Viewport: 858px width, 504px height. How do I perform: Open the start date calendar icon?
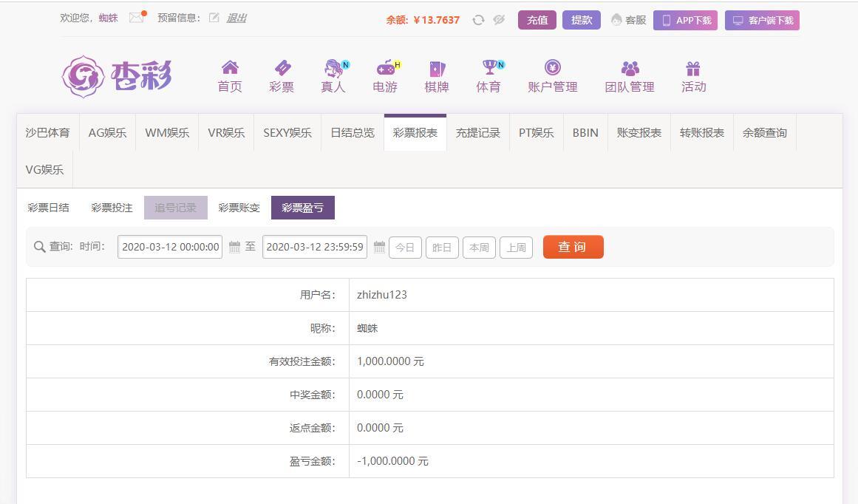tap(234, 247)
